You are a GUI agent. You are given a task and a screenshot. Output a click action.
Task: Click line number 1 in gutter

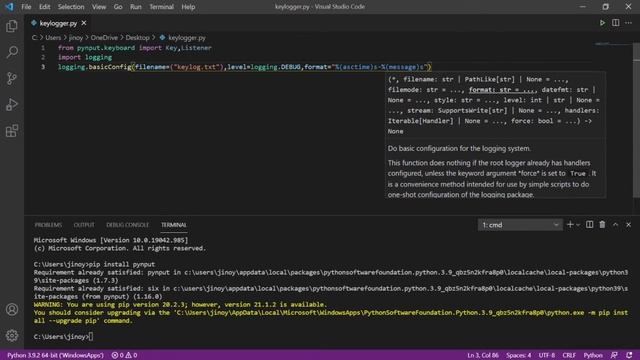[43, 48]
